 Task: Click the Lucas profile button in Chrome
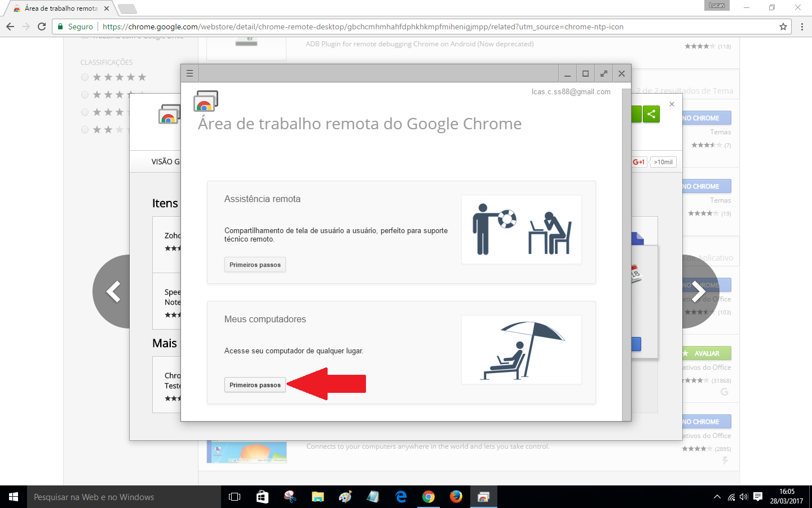point(717,5)
